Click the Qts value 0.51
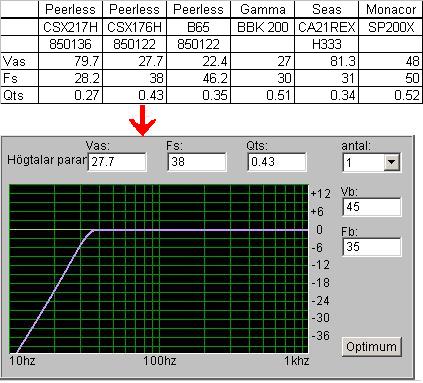The height and width of the screenshot is (383, 423). 263,95
